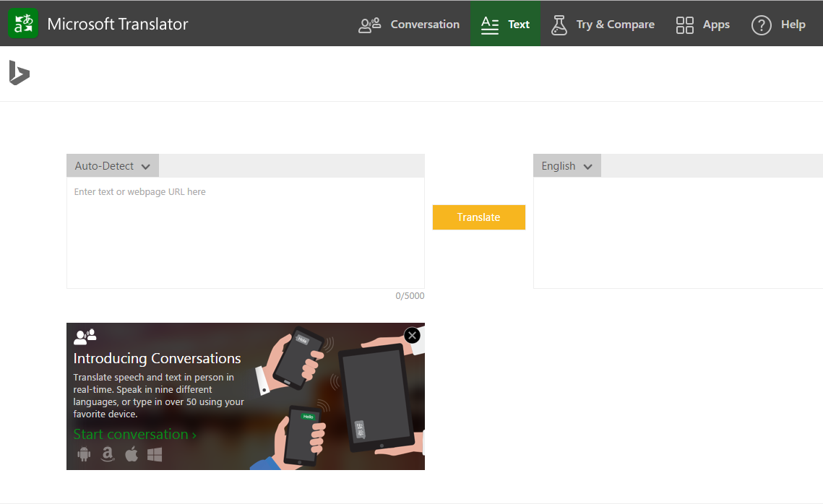Click the Try & Compare flask icon
Image resolution: width=823 pixels, height=504 pixels.
click(x=559, y=25)
